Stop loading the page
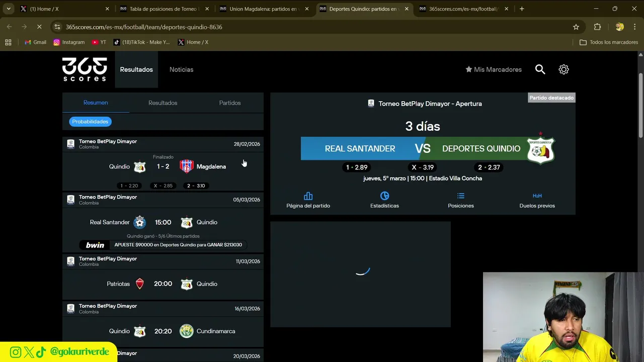The height and width of the screenshot is (362, 644). pyautogui.click(x=39, y=27)
